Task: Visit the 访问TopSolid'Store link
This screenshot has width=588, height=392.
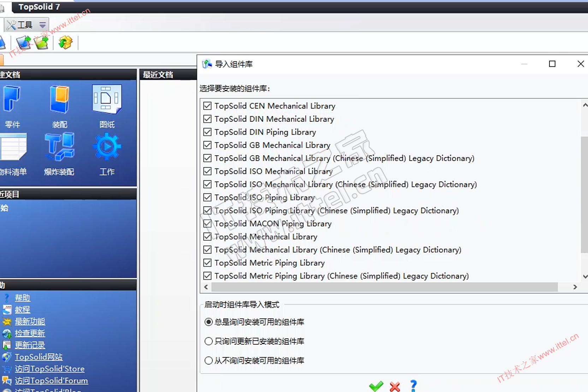Action: point(49,369)
